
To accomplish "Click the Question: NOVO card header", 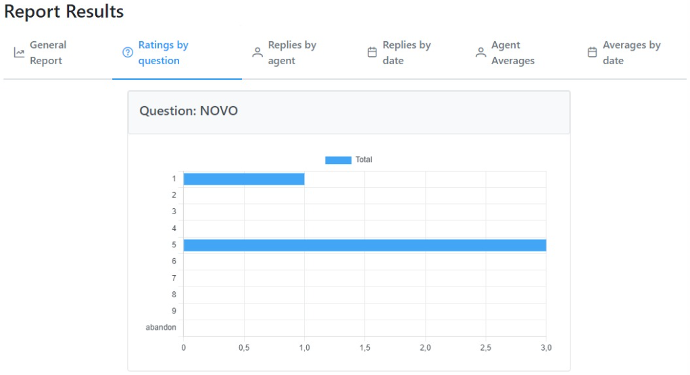I will (x=349, y=112).
